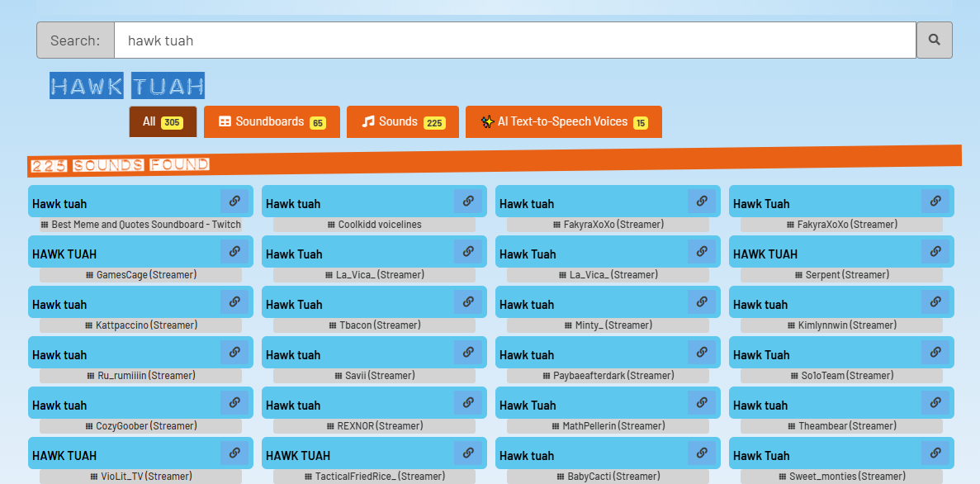Image resolution: width=980 pixels, height=484 pixels.
Task: Click link icon on Serpent HAWK TUAH sound
Action: [x=935, y=252]
